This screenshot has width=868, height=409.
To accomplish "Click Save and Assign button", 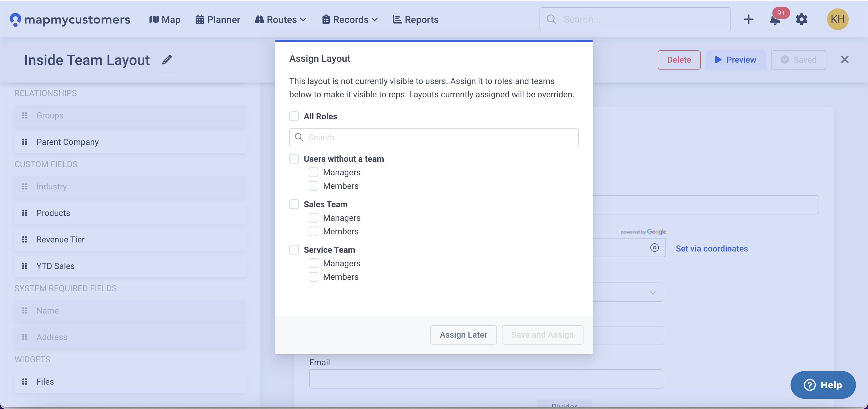I will tap(542, 335).
